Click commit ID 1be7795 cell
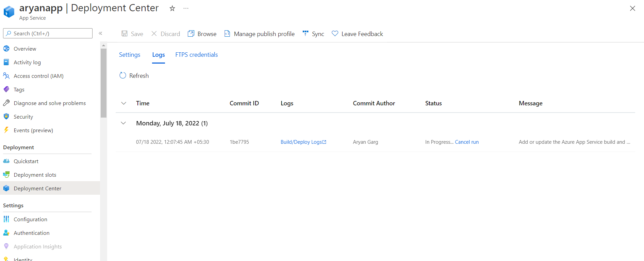Image resolution: width=644 pixels, height=261 pixels. [240, 142]
